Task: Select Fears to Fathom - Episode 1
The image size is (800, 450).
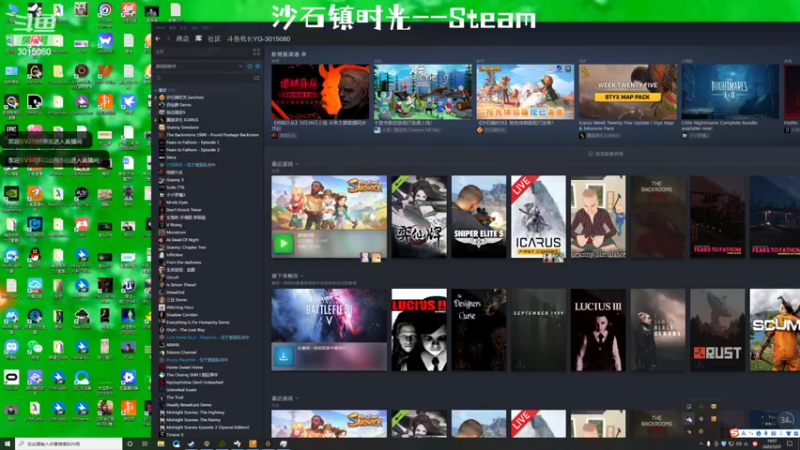Action: (x=193, y=142)
